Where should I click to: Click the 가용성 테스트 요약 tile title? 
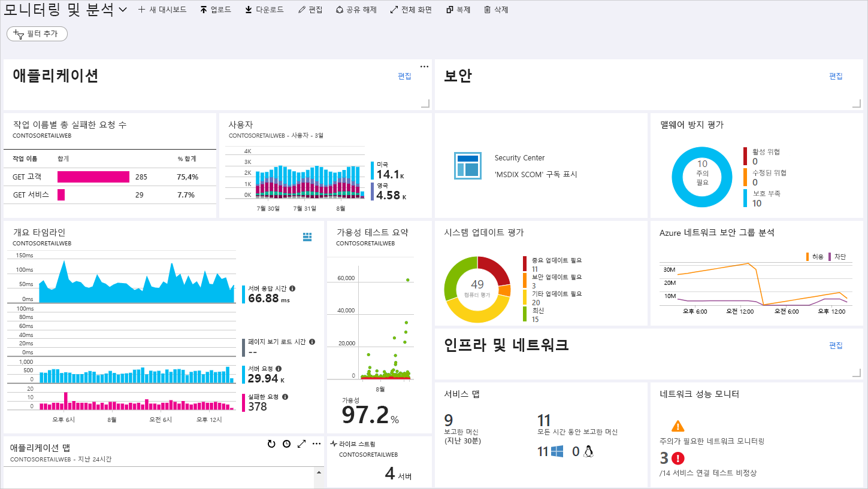[x=372, y=232]
